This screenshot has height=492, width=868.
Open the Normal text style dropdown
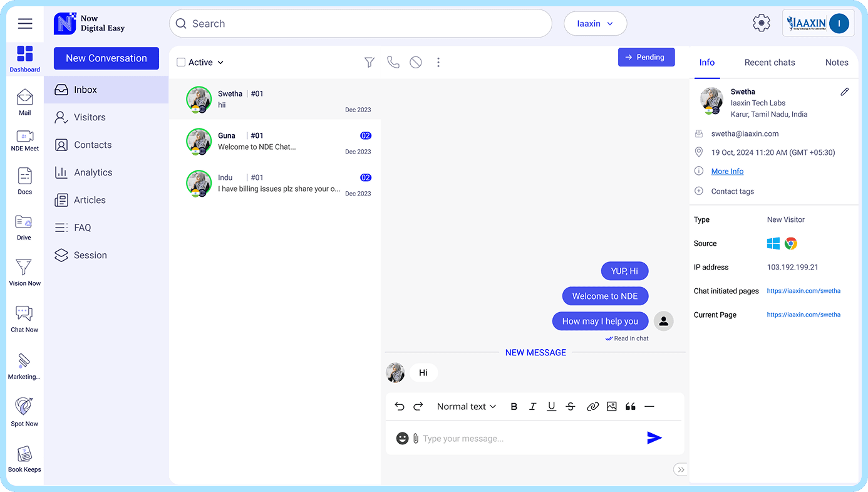coord(467,407)
